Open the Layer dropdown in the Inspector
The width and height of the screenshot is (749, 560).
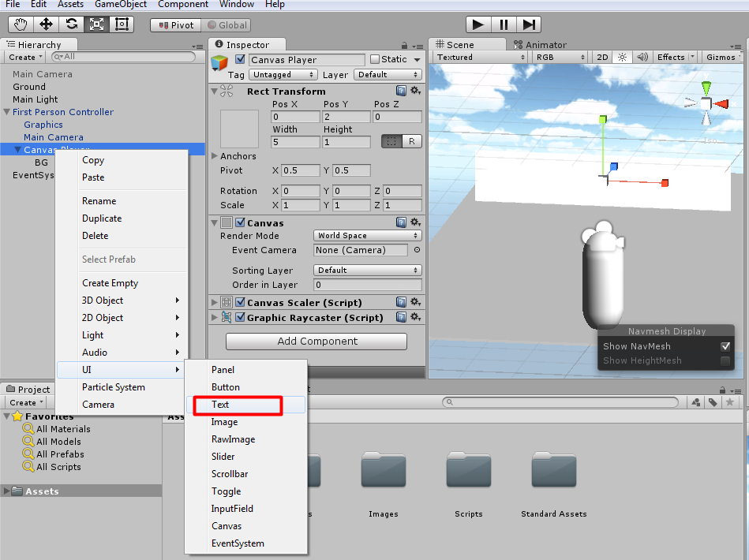[x=388, y=74]
